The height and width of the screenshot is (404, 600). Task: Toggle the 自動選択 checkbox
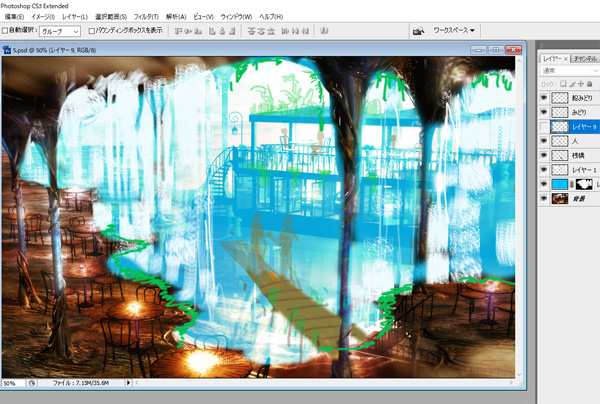(x=5, y=30)
